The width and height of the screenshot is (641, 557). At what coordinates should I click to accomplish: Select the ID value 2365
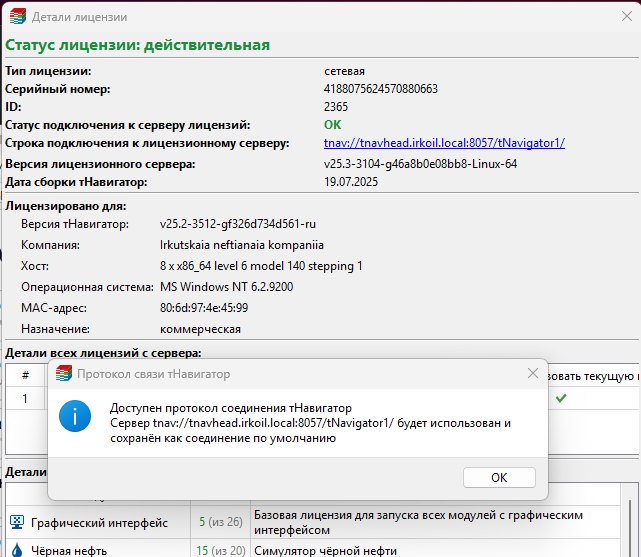[x=336, y=107]
